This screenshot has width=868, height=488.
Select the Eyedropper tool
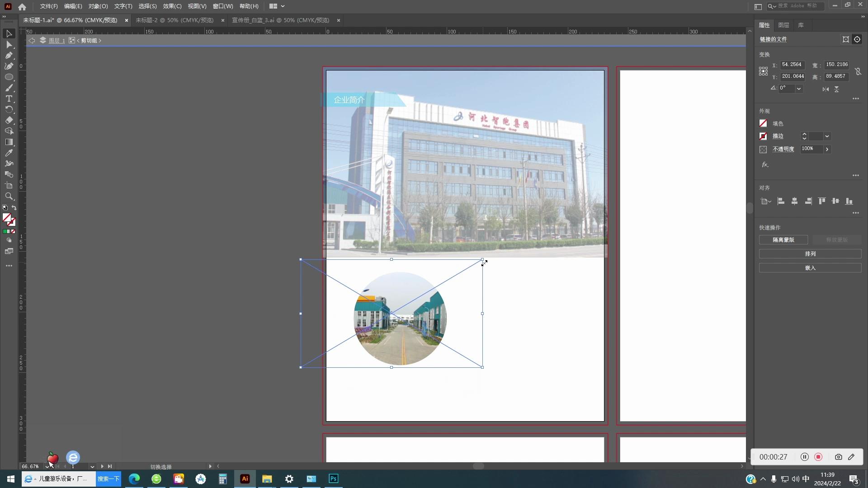[x=9, y=153]
